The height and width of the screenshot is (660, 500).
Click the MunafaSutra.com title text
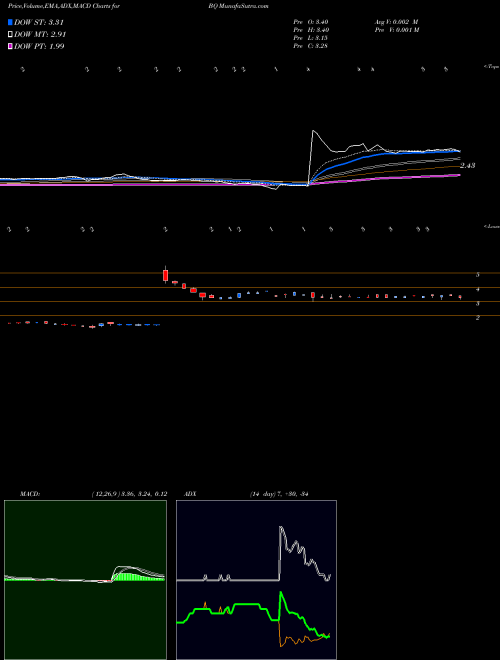pos(244,6)
